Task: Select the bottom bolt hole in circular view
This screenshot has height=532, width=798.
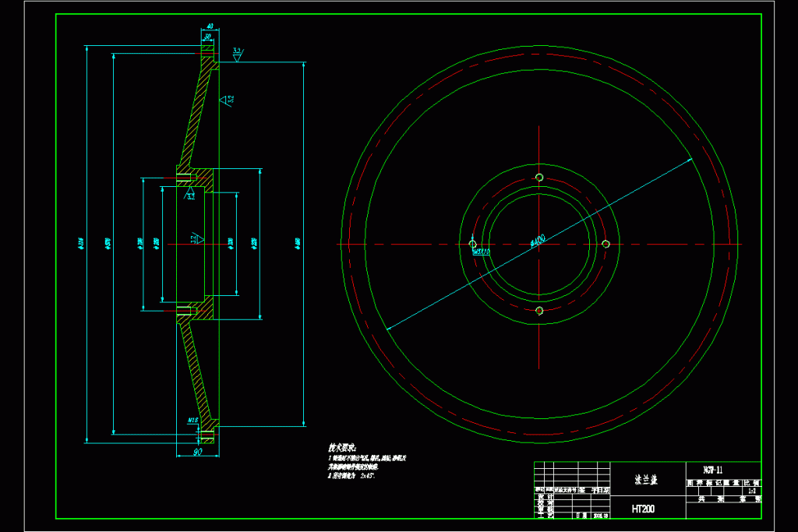Action: tap(538, 310)
